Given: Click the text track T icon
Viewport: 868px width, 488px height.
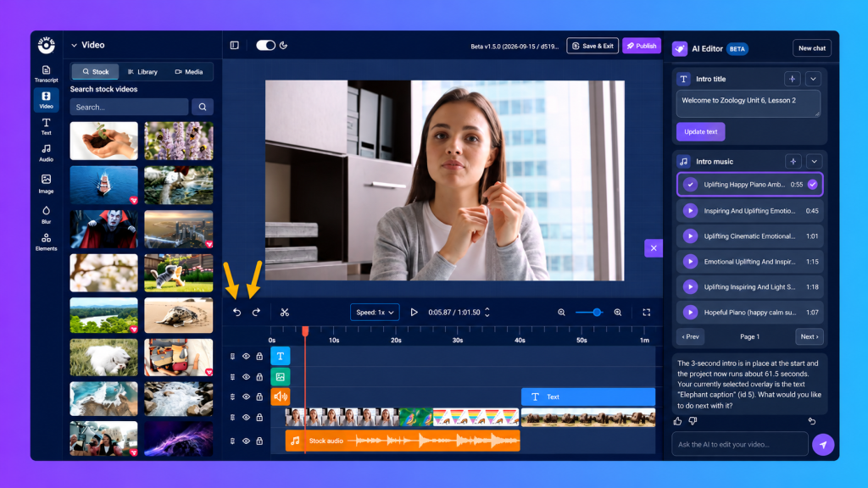Looking at the screenshot, I should 280,357.
